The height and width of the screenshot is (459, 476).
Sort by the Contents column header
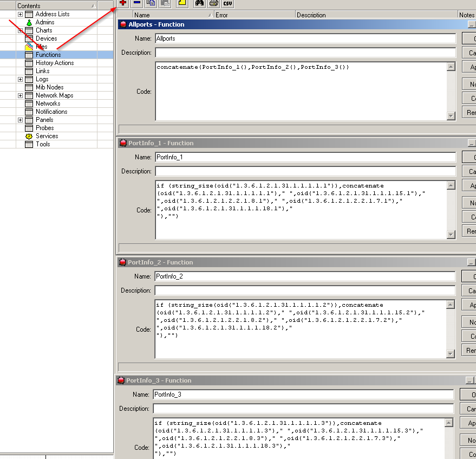tap(56, 6)
